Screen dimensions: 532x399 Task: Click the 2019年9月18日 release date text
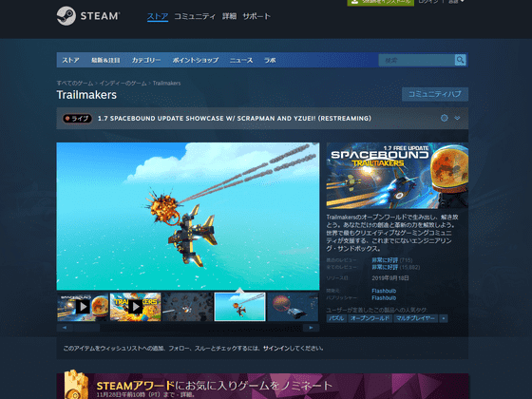(390, 277)
